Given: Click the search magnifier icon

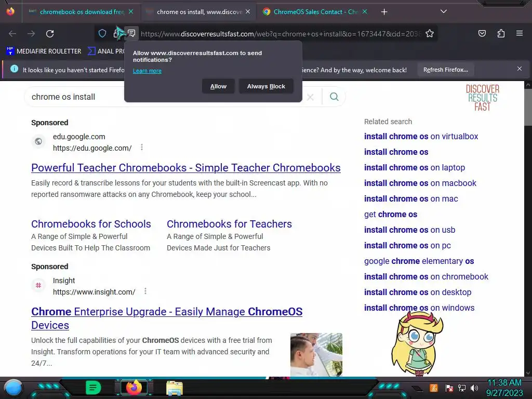Looking at the screenshot, I should point(334,97).
